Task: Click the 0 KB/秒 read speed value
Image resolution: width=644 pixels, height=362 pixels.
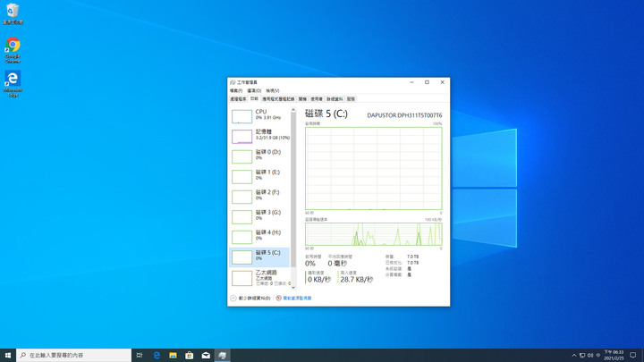Action: click(319, 280)
